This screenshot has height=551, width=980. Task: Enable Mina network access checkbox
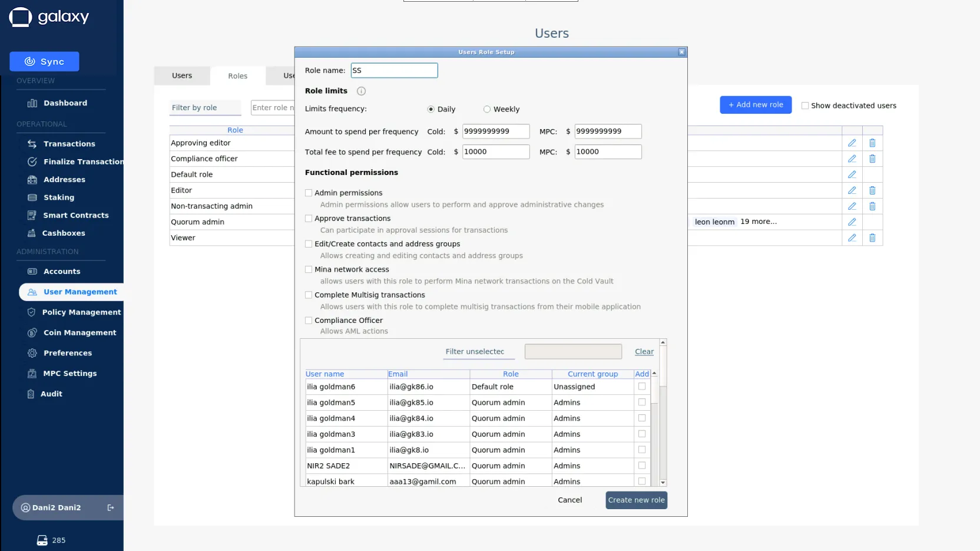309,269
